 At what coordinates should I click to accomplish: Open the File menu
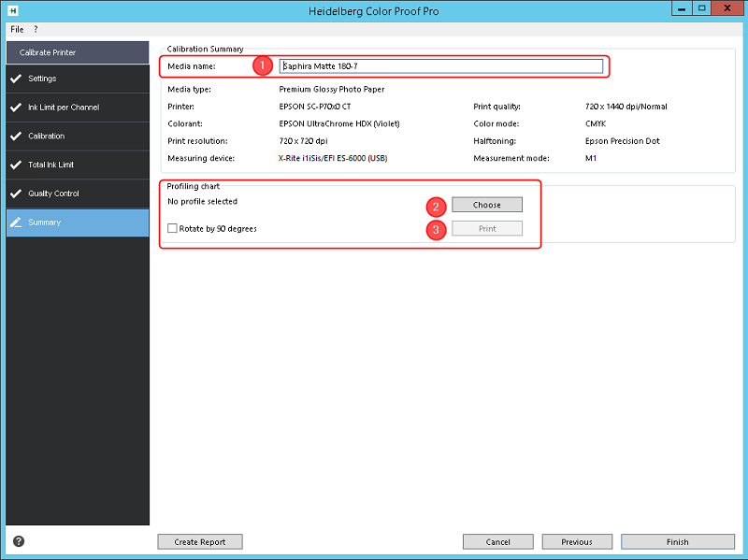tap(17, 29)
